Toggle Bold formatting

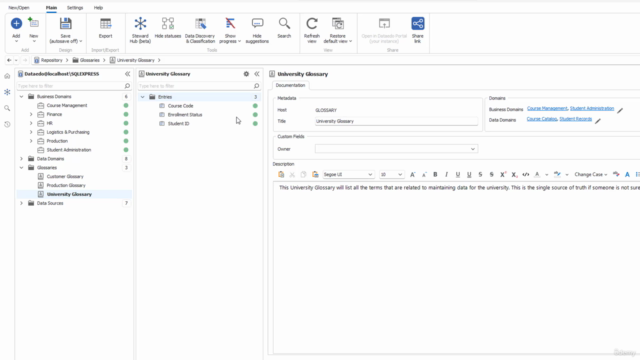(x=435, y=175)
